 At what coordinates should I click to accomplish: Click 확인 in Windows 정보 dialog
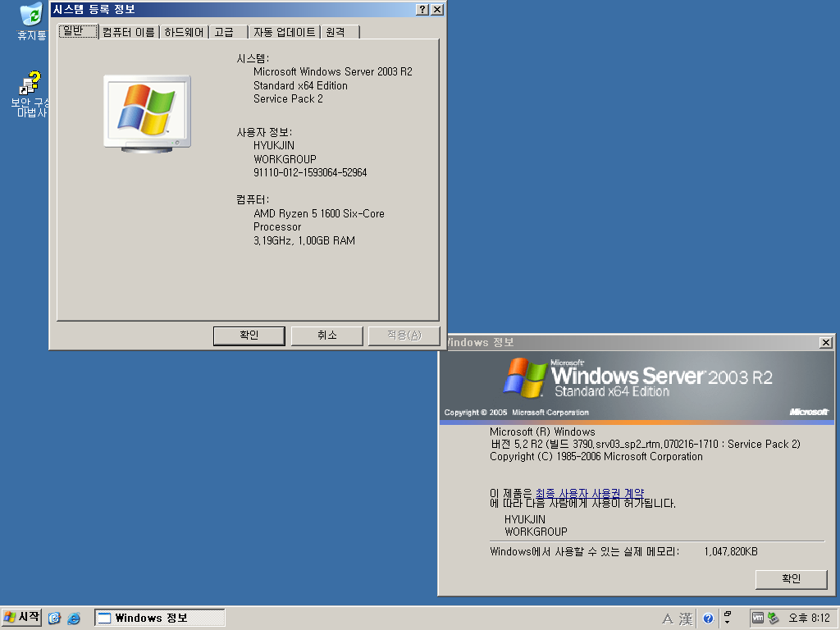click(792, 579)
